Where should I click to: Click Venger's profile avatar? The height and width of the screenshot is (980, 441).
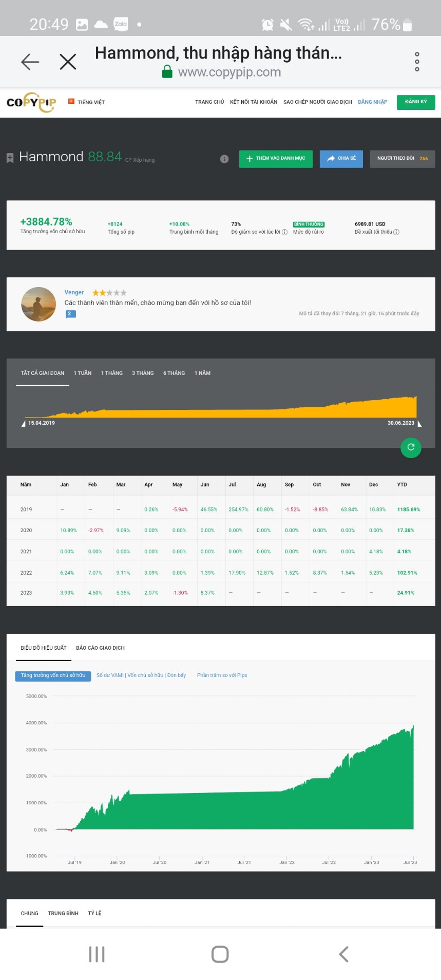click(39, 305)
